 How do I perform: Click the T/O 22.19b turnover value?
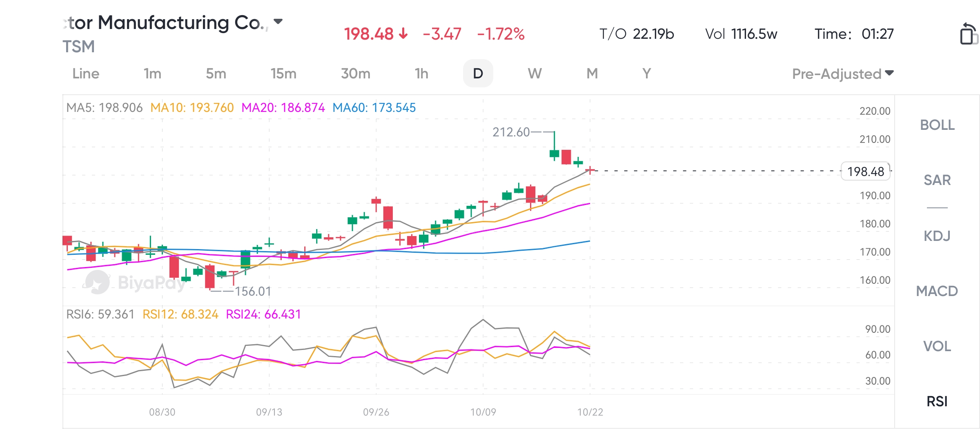[637, 34]
